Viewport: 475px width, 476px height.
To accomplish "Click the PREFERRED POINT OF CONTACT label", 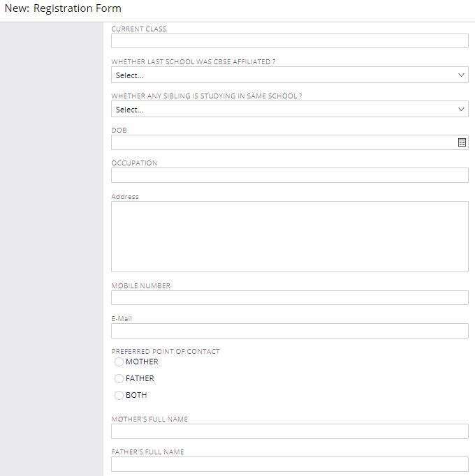I will click(166, 351).
